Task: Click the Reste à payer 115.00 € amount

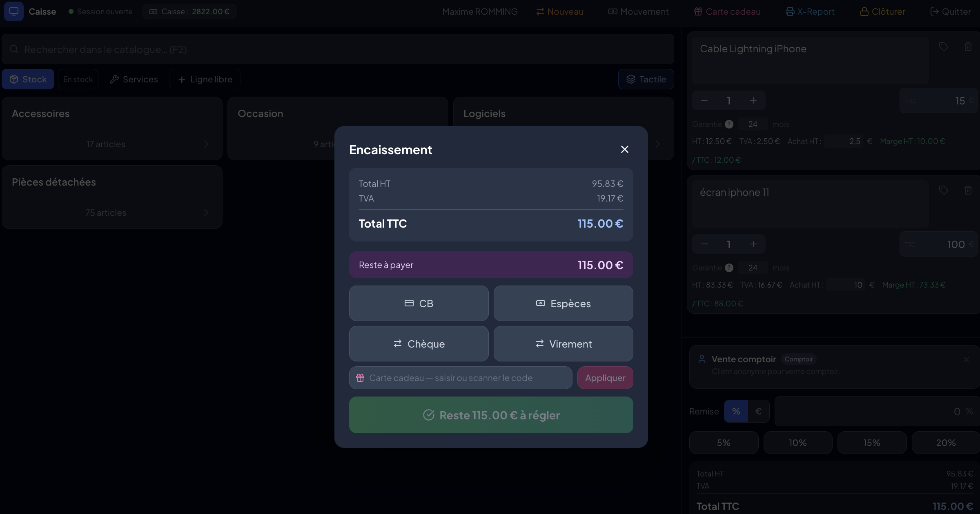Action: [x=600, y=265]
